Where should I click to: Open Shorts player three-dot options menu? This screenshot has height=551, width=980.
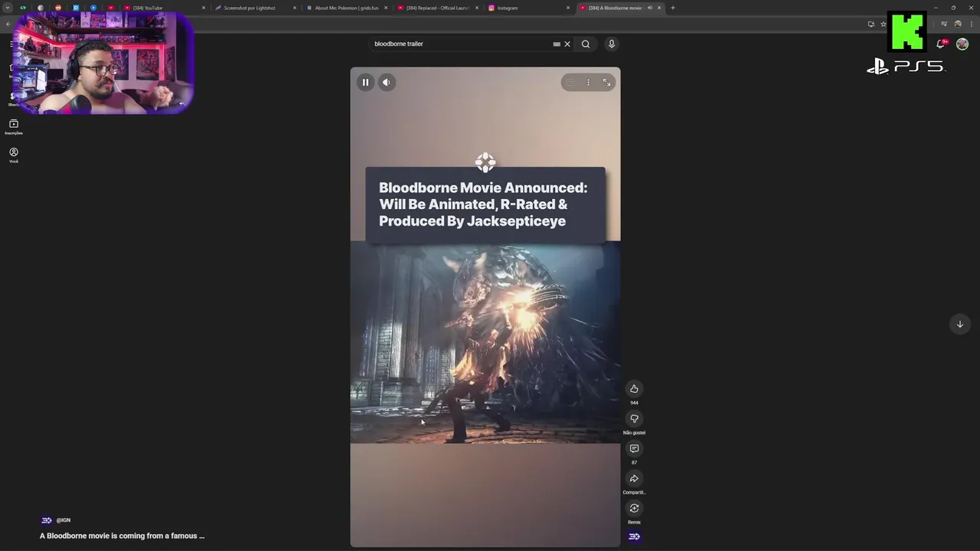click(588, 82)
